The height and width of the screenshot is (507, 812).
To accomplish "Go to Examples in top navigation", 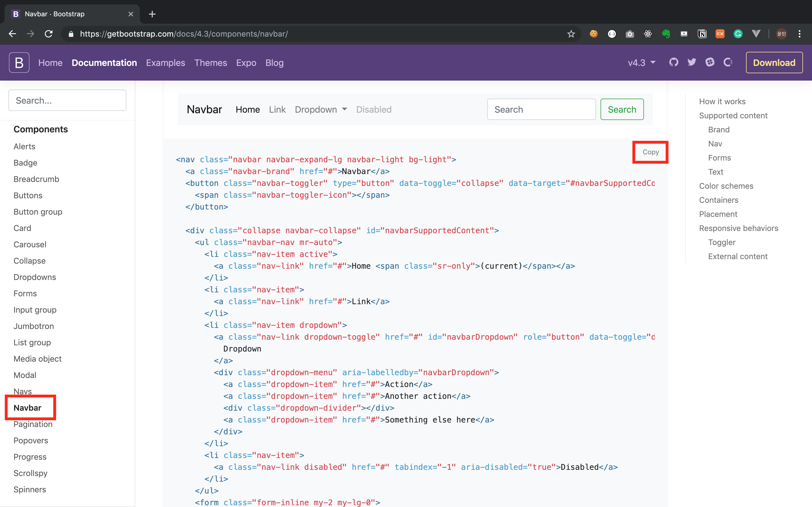I will (166, 63).
